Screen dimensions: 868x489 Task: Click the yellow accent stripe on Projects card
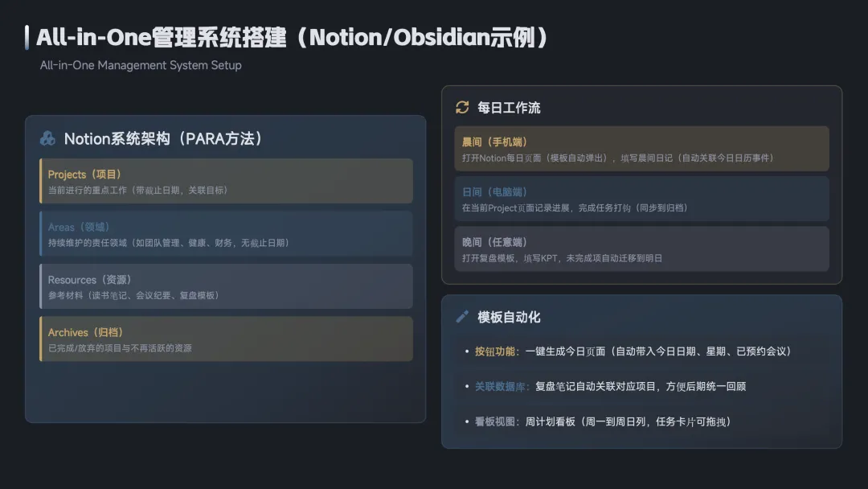click(x=40, y=181)
